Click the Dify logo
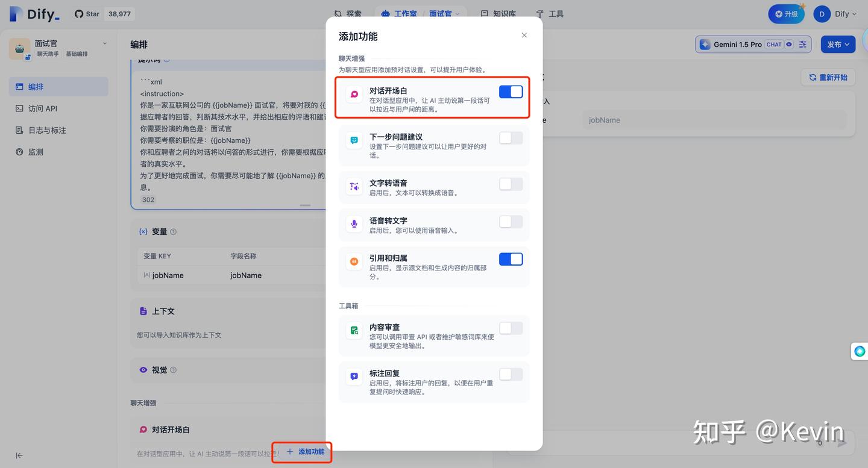Viewport: 868px width, 468px height. (x=34, y=14)
